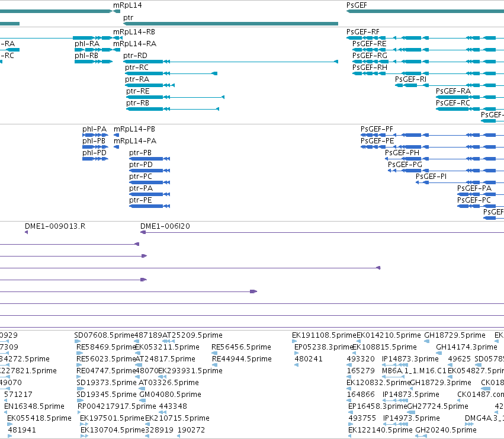This screenshot has width=504, height=439.
Task: Click the GH14174.3prime EST label
Action: (467, 347)
